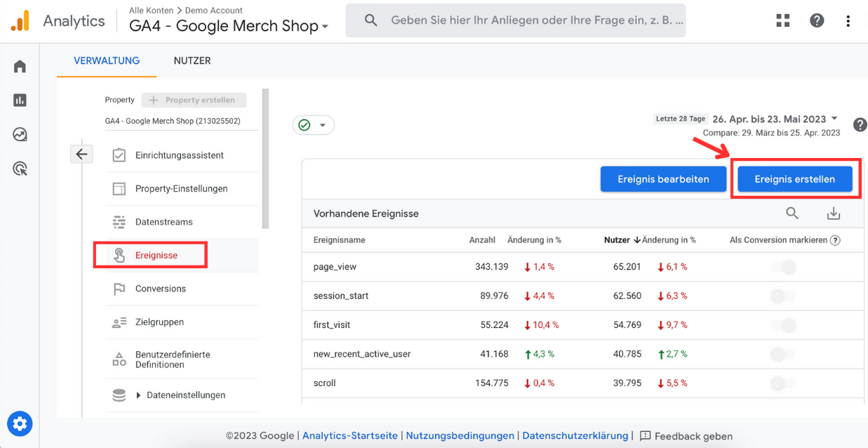Viewport: 868px width, 448px height.
Task: Click the Anzahl column header
Action: pos(483,240)
